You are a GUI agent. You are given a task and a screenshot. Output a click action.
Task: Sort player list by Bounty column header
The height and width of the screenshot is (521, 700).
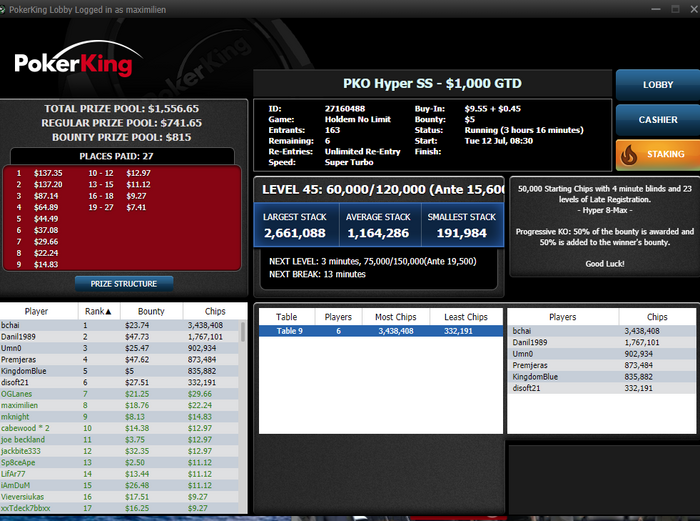click(151, 311)
